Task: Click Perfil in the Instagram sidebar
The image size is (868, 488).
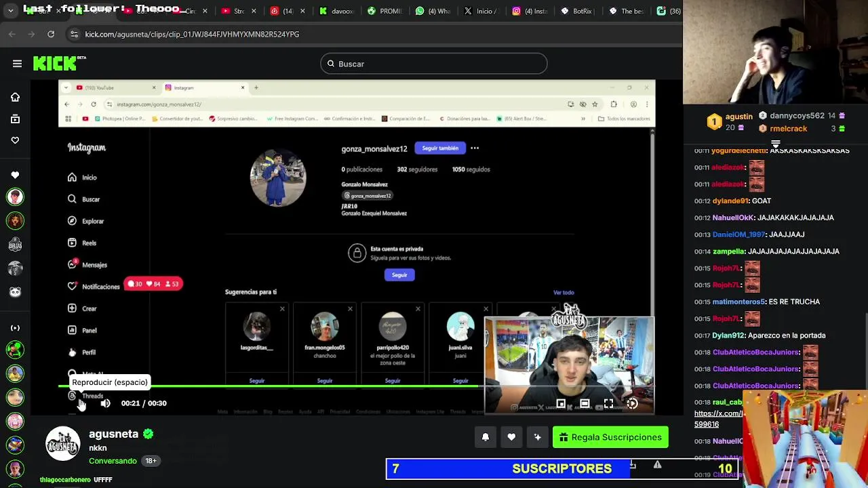Action: 81,352
